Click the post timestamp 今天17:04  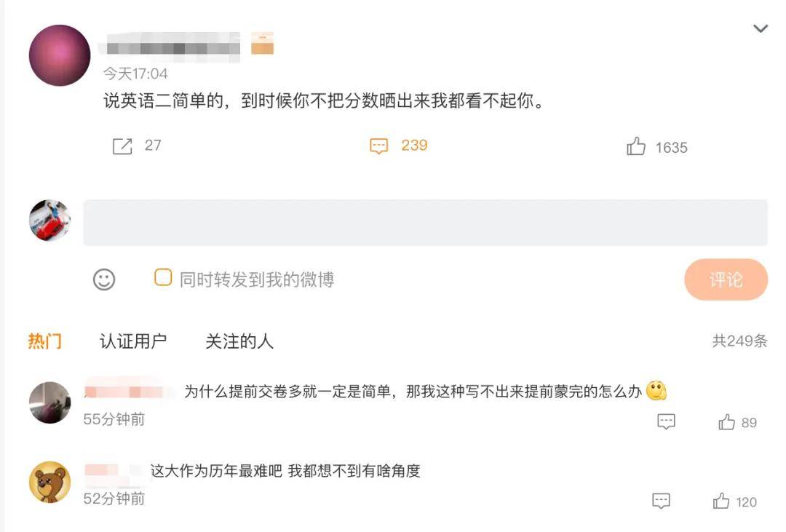click(x=135, y=74)
